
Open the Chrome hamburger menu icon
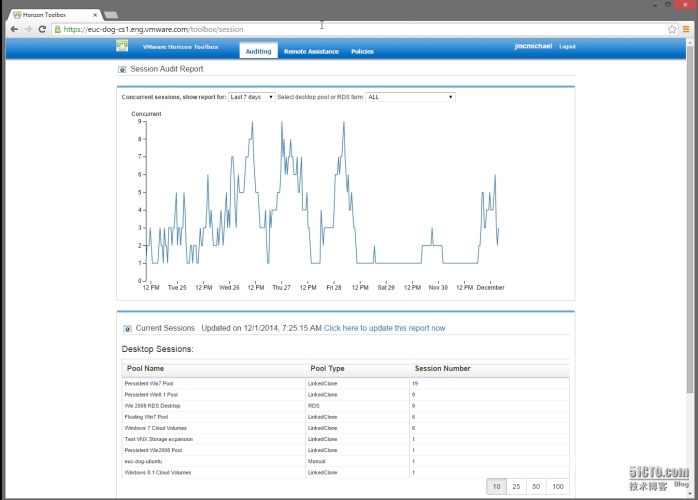coord(686,29)
